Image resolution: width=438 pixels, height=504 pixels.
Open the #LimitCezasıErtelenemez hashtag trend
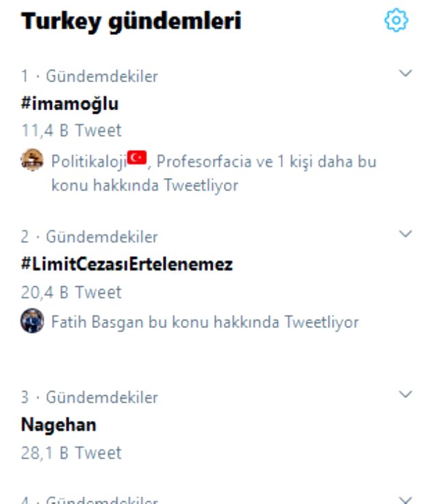(x=127, y=264)
